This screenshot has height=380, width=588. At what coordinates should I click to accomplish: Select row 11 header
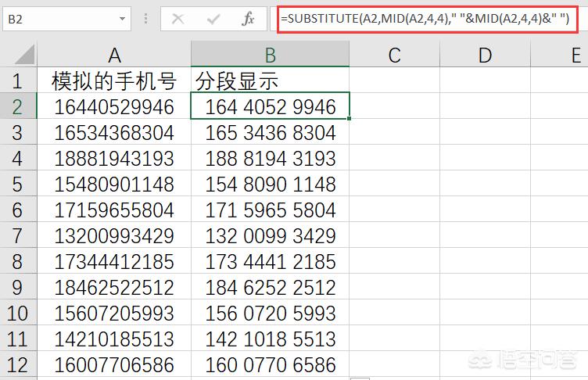tap(18, 339)
